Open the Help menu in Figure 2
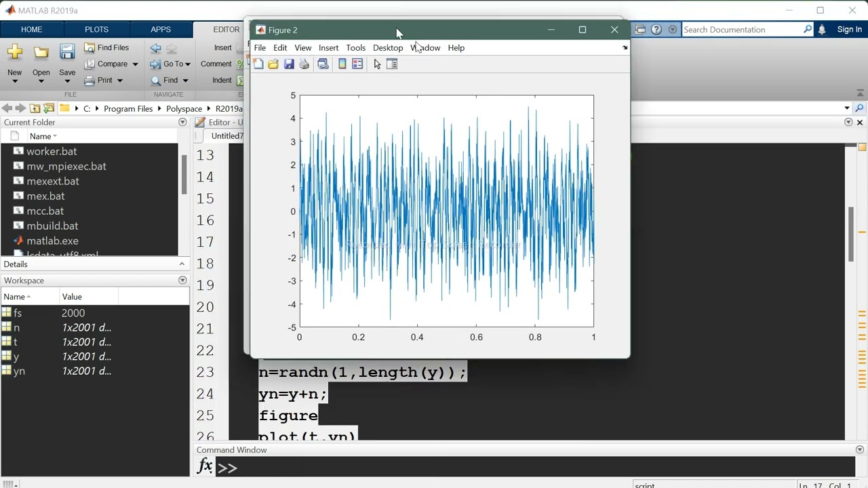The width and height of the screenshot is (868, 488). coord(456,47)
